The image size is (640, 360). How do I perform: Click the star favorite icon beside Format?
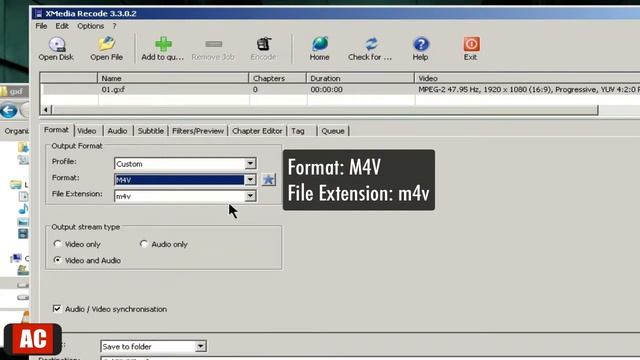pos(269,180)
